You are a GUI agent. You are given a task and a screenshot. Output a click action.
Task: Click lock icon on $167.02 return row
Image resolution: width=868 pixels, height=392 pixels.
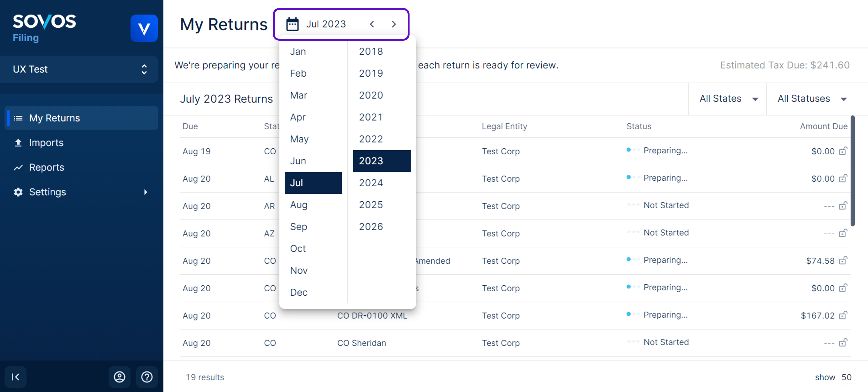tap(843, 315)
